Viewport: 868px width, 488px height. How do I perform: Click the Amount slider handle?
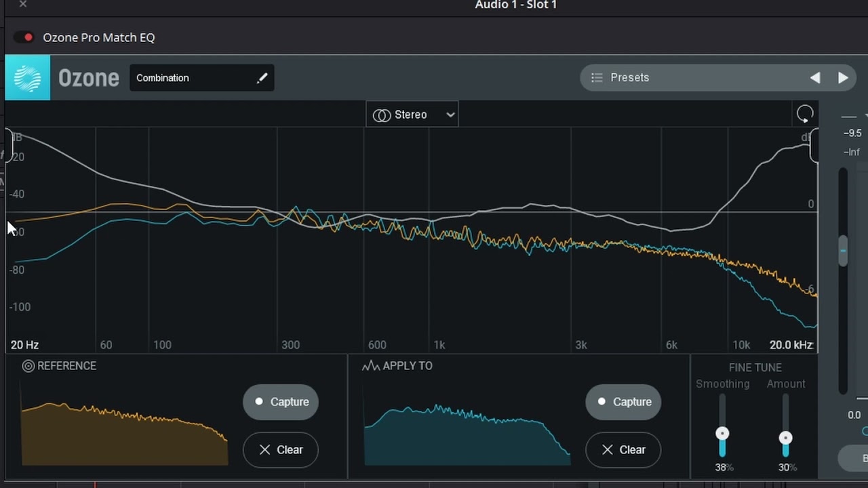click(785, 439)
